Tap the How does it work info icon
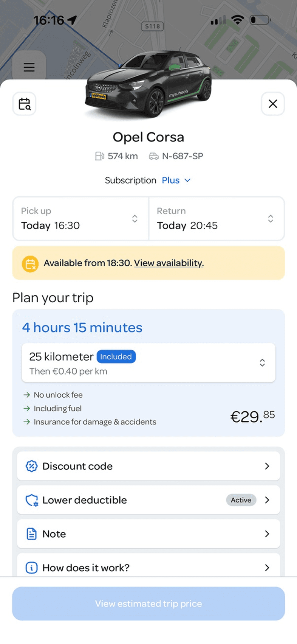297x644 pixels. click(x=31, y=568)
